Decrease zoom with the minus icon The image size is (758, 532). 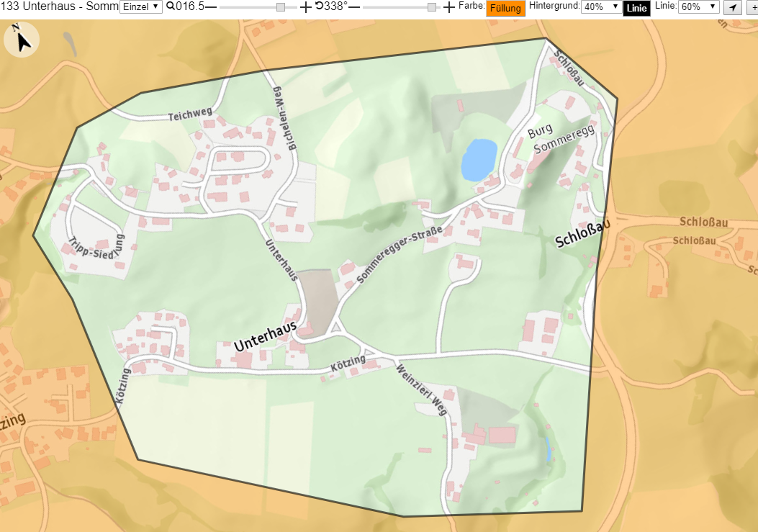211,6
